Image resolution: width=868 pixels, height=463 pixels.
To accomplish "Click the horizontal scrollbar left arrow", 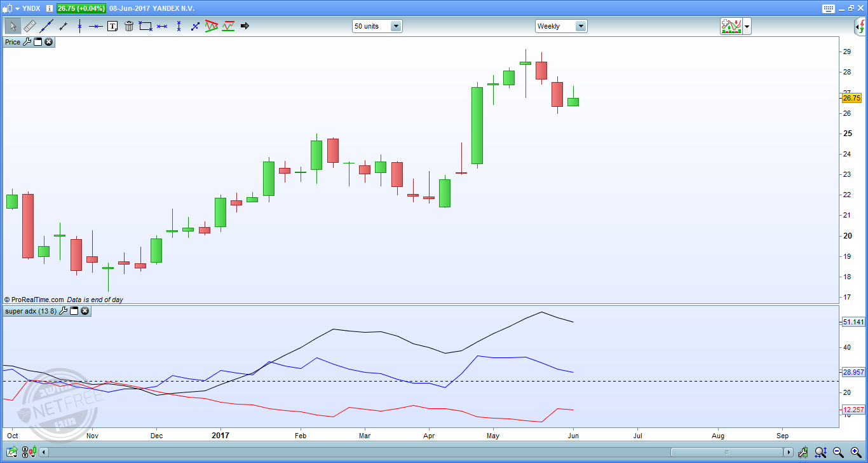I will (x=44, y=452).
